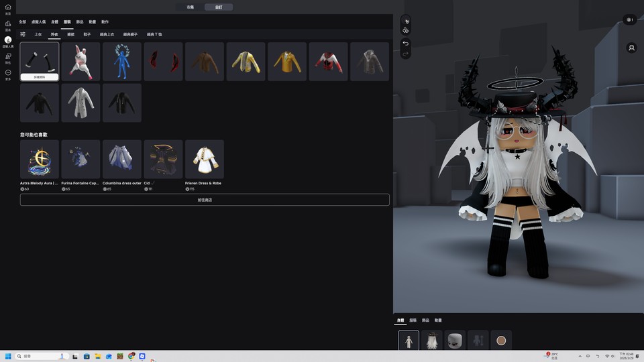Image resolution: width=644 pixels, height=362 pixels.
Task: Open the Robux balance icon
Action: 629,19
